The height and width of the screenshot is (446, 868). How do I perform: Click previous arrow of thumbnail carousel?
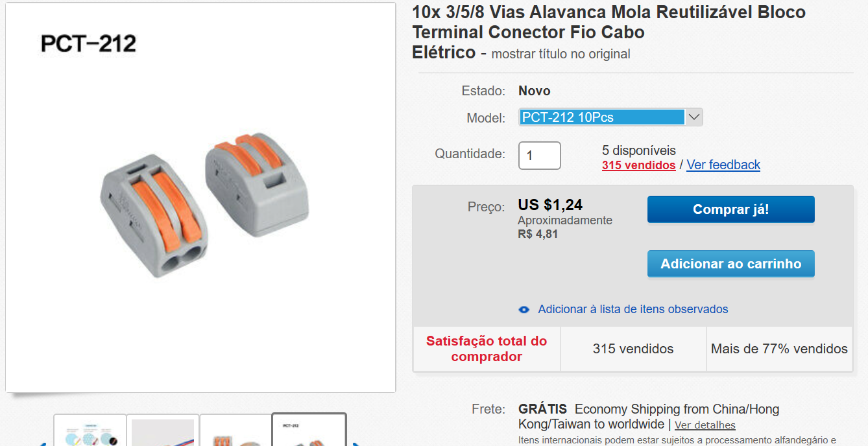[43, 443]
